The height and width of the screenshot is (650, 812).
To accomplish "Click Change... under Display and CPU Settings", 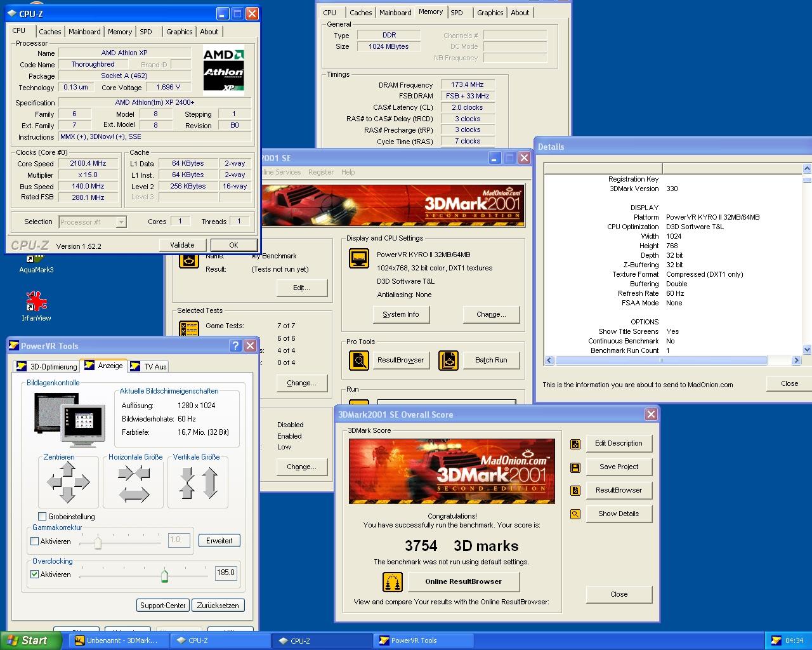I will pyautogui.click(x=492, y=315).
